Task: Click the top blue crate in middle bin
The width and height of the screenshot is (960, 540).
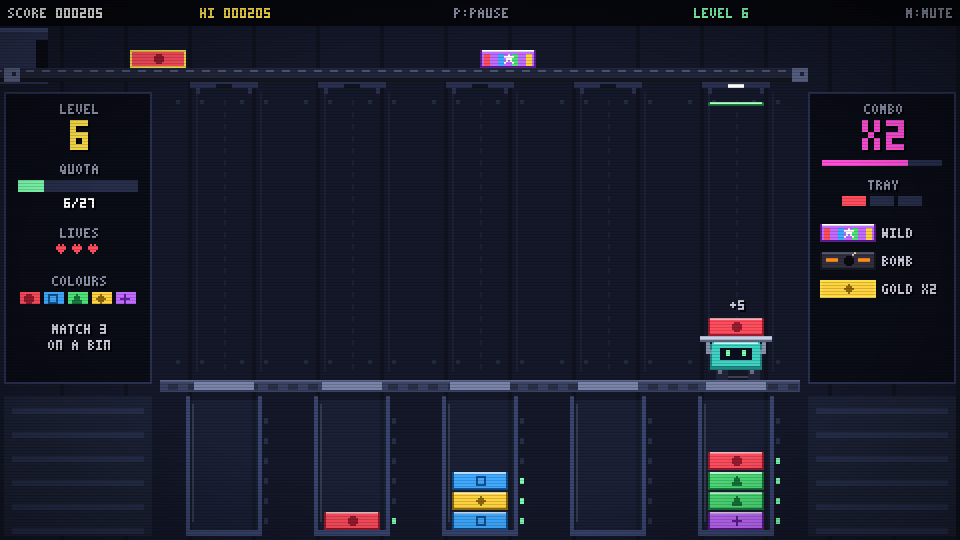Action: [x=480, y=481]
